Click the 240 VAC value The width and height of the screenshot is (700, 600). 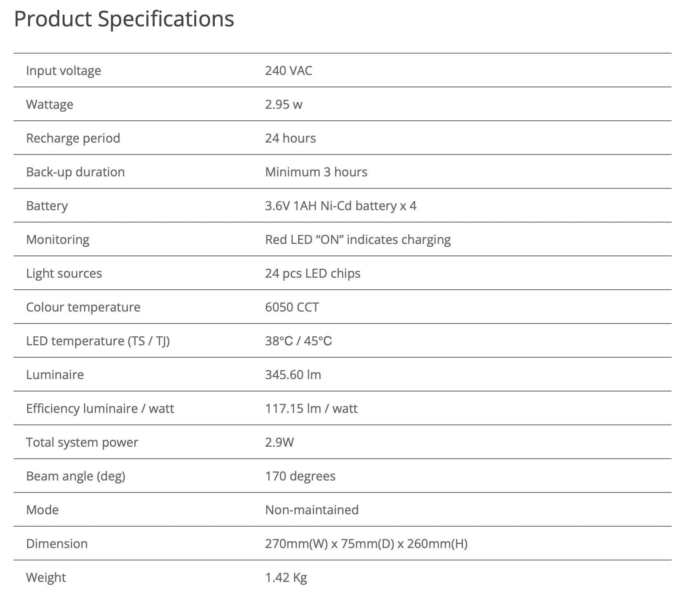point(289,70)
